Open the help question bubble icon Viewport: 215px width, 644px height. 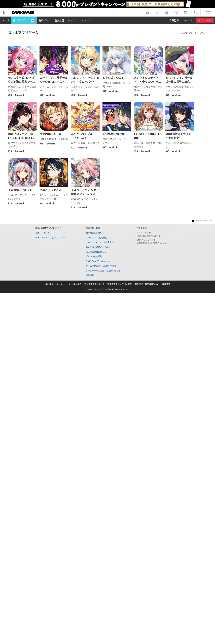coord(176,12)
